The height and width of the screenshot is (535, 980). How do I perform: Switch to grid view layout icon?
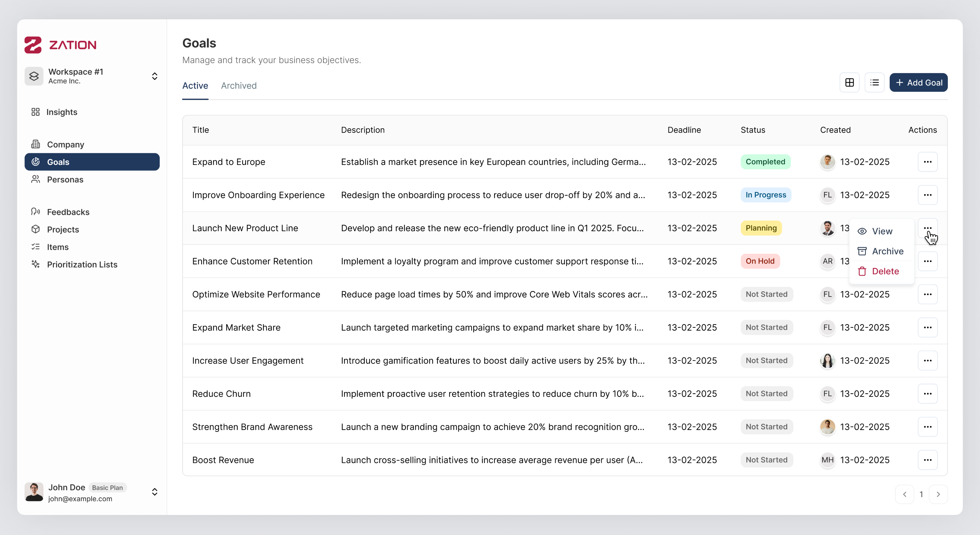coord(849,82)
